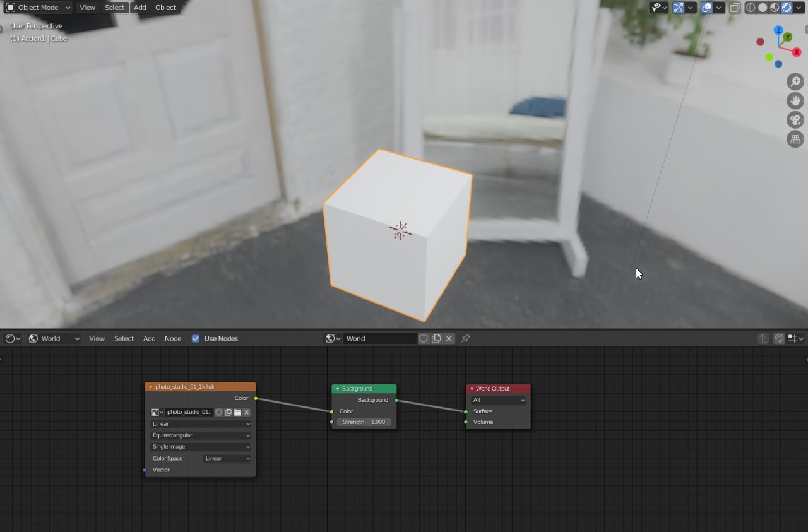Toggle fake user shield for World
The image size is (808, 532).
[424, 338]
